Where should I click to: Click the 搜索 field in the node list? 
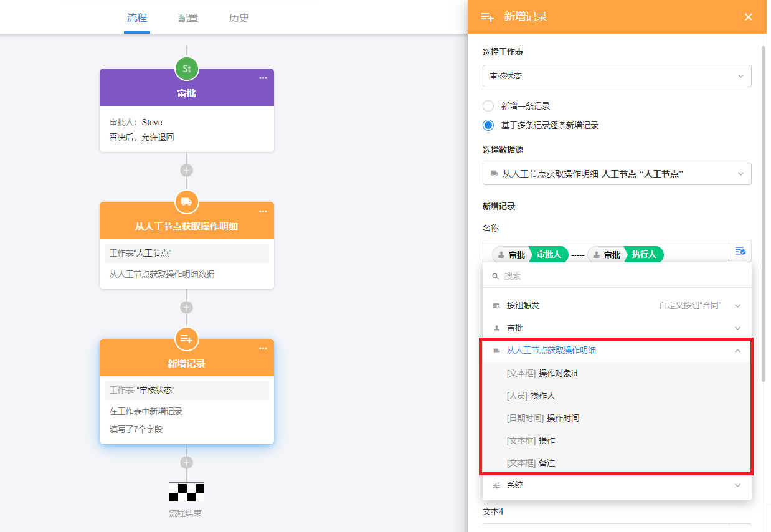pos(617,276)
